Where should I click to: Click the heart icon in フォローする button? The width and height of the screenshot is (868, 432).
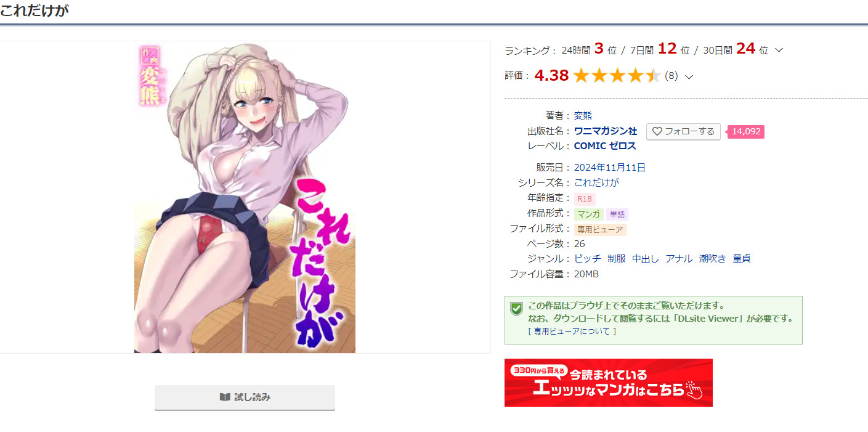click(x=657, y=131)
